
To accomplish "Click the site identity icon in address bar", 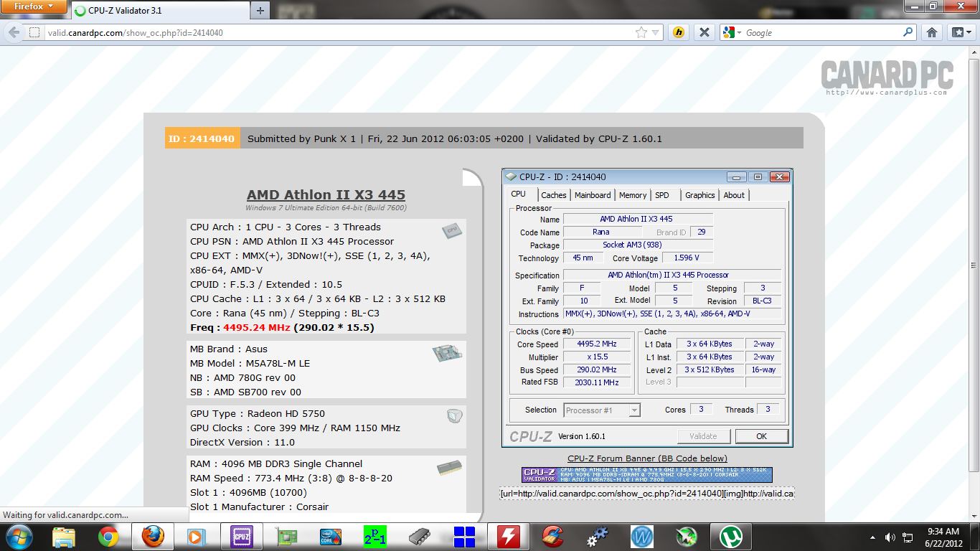I will point(34,32).
